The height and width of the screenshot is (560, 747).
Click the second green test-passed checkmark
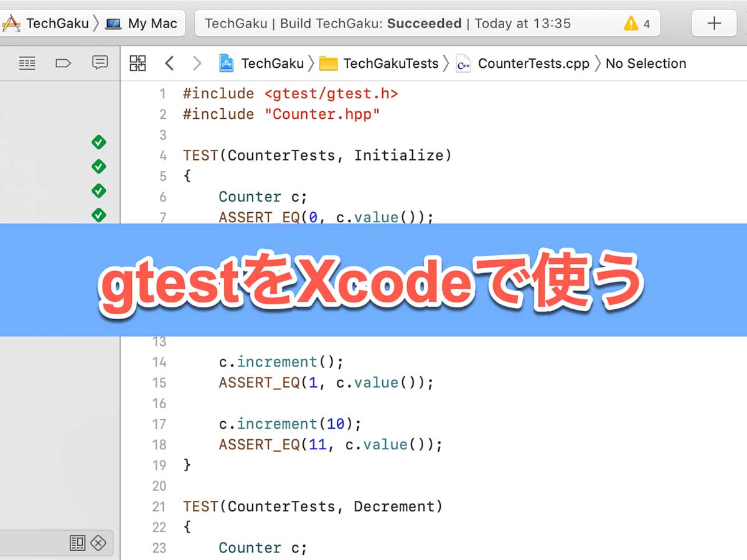[98, 167]
